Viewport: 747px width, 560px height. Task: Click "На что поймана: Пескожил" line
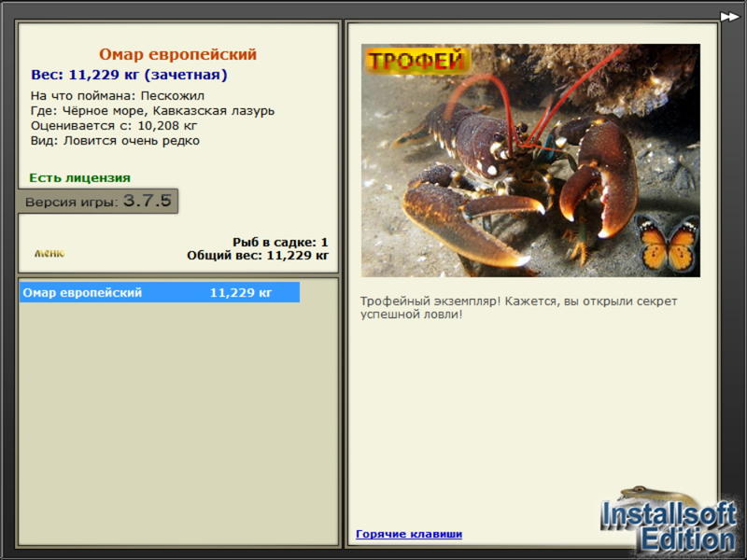pyautogui.click(x=118, y=96)
